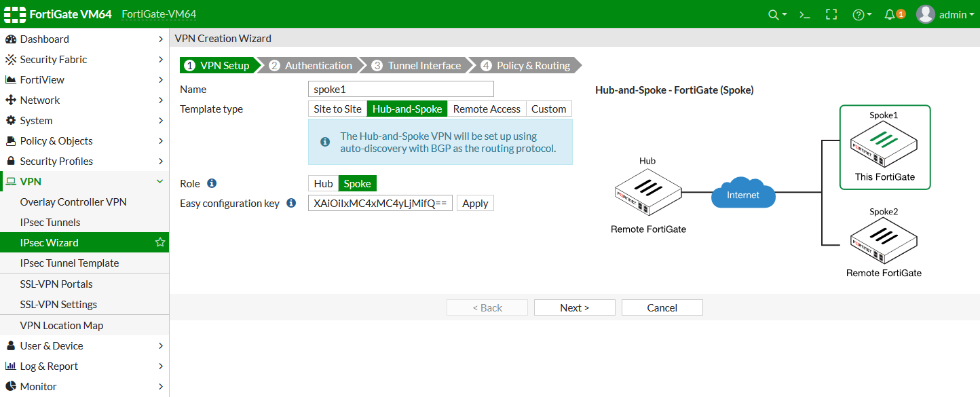Screen dimensions: 980x397
Task: Click the Cancel button
Action: (662, 307)
